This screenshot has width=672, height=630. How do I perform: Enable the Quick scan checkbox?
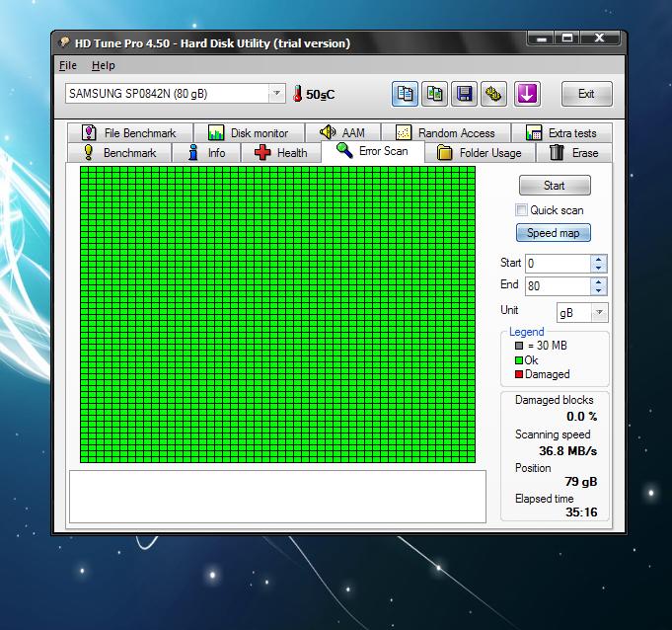pyautogui.click(x=521, y=210)
